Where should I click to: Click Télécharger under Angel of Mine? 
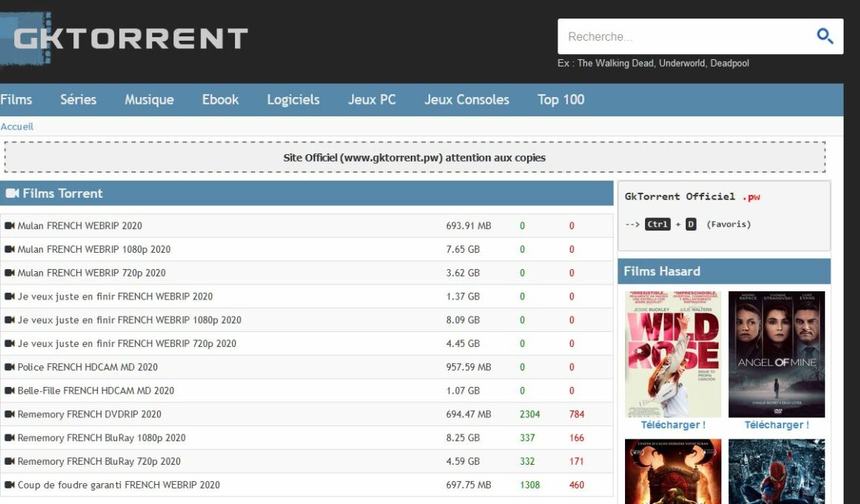point(777,425)
